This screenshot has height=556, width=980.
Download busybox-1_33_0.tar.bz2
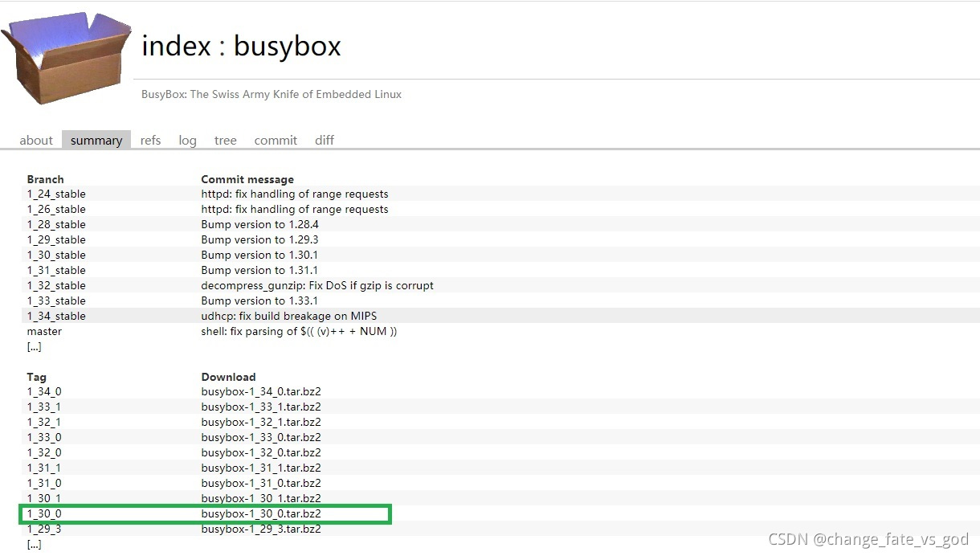261,437
